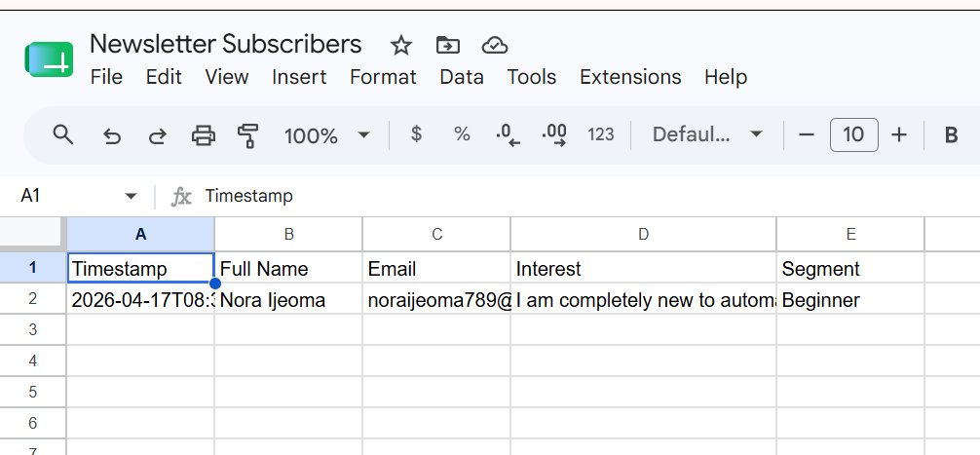Select row 1 header
This screenshot has width=980, height=455.
[32, 268]
